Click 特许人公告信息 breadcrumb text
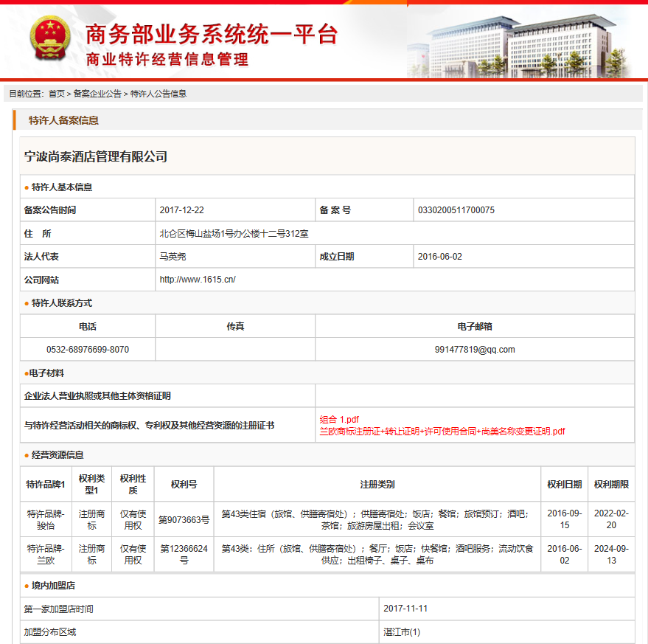This screenshot has width=648, height=644. pos(158,94)
